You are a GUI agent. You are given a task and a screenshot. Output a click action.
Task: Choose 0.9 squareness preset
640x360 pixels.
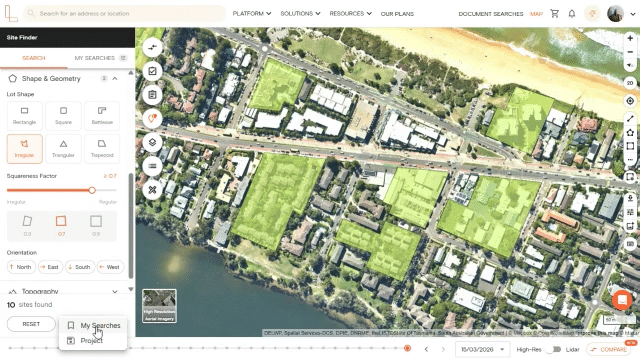pyautogui.click(x=96, y=226)
